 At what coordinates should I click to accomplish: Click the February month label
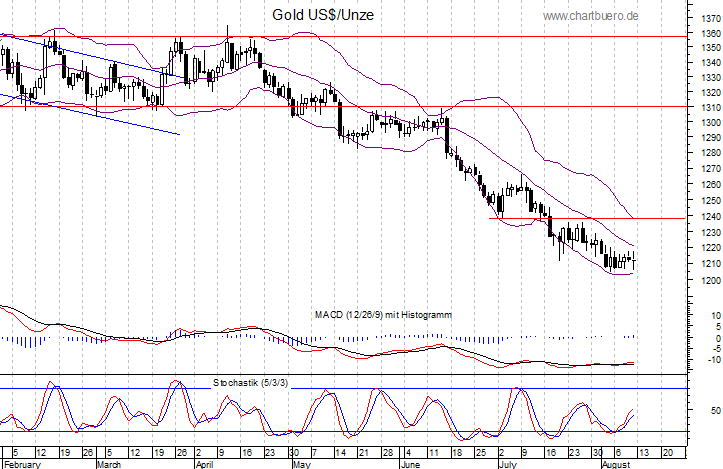click(x=23, y=464)
